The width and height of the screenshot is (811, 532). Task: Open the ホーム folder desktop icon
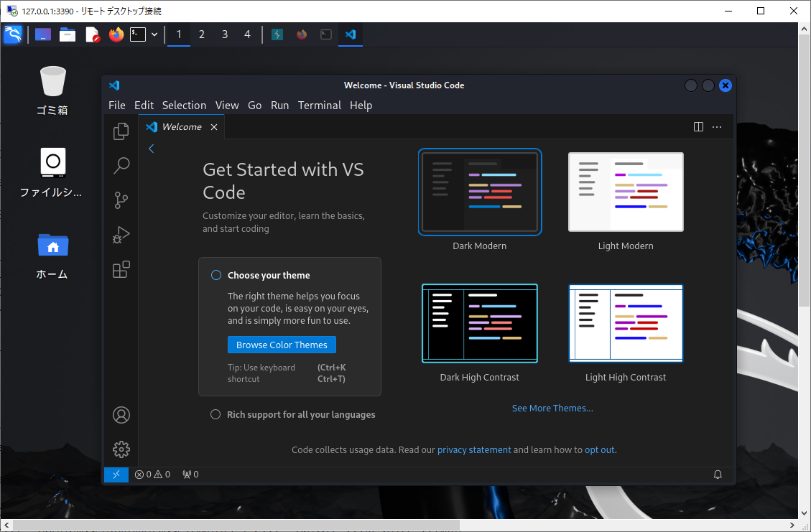pos(52,256)
